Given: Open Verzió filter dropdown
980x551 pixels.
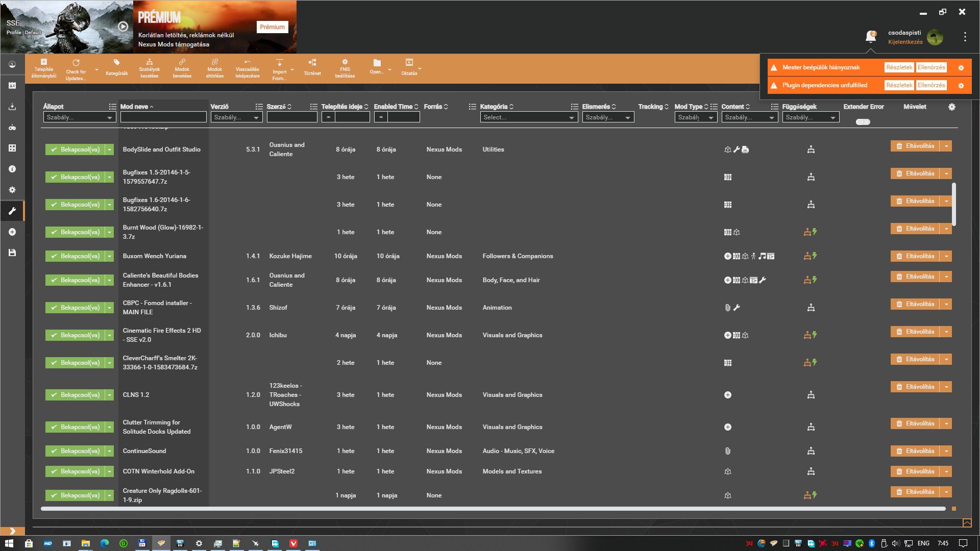Looking at the screenshot, I should [236, 117].
